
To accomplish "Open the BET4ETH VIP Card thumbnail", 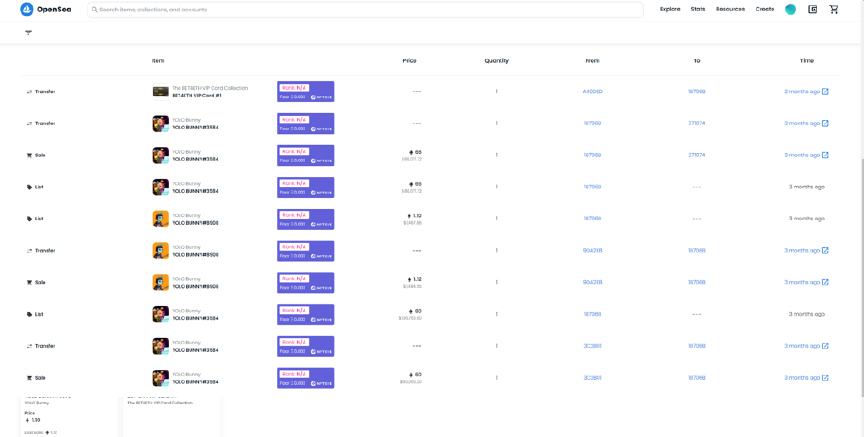I will click(x=160, y=91).
